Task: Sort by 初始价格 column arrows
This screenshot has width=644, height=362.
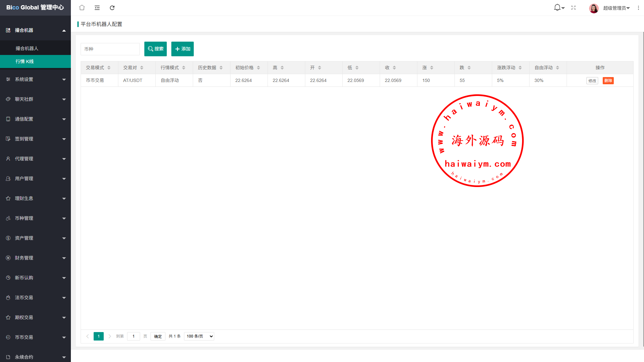Action: pos(258,68)
